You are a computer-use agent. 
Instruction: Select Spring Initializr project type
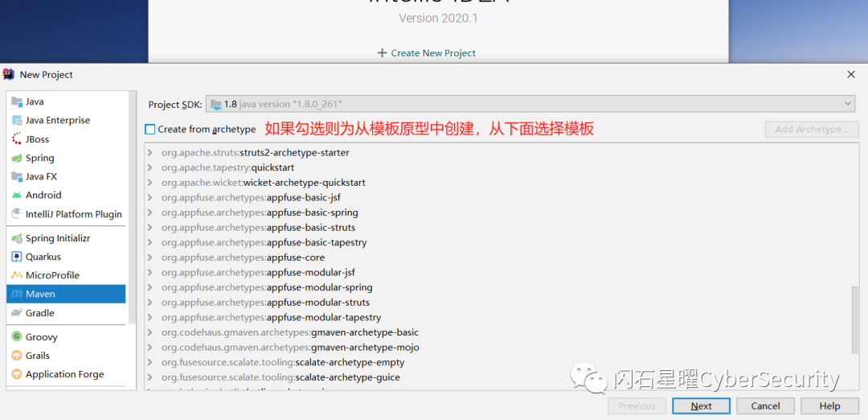[x=66, y=238]
